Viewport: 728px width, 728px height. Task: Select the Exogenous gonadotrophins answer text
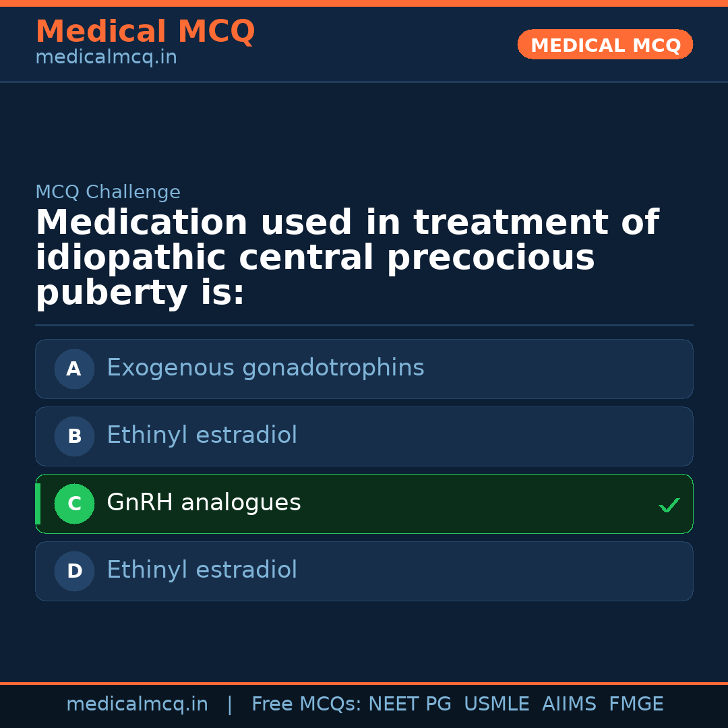[x=265, y=368]
